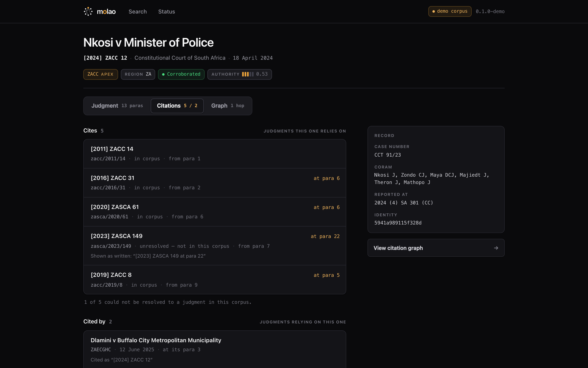Open View citation graph link

pos(436,248)
